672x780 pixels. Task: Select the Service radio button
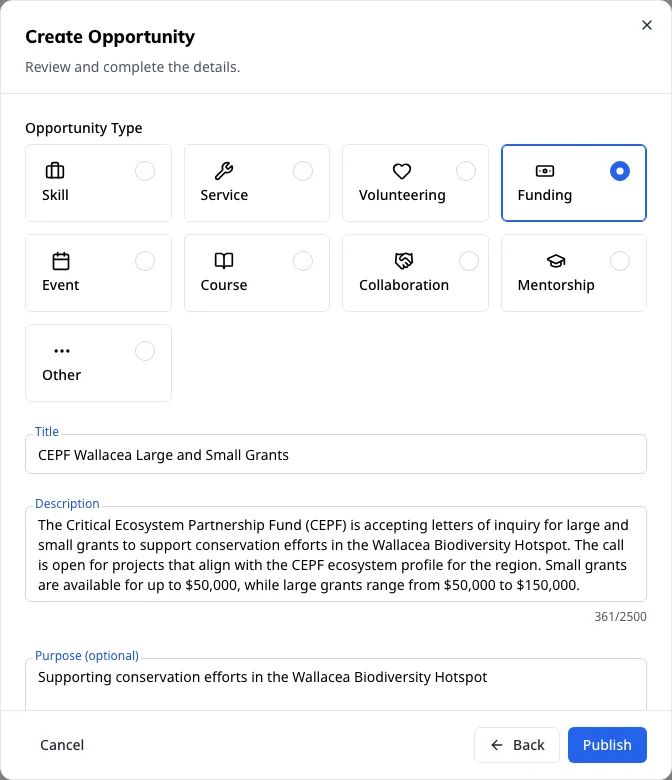(x=303, y=171)
